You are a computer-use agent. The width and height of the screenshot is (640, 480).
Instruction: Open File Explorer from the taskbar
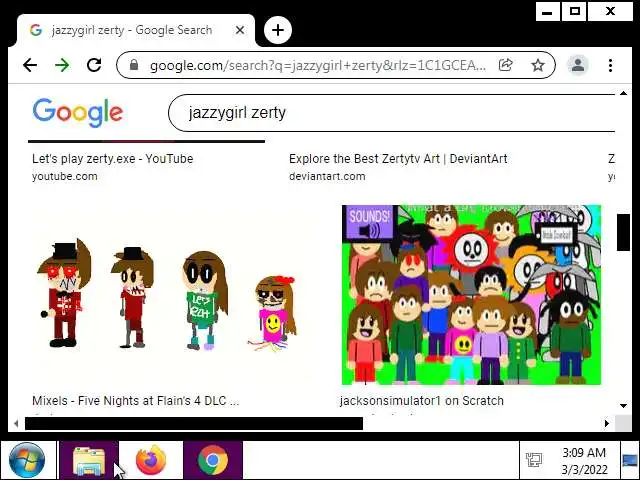pos(89,461)
